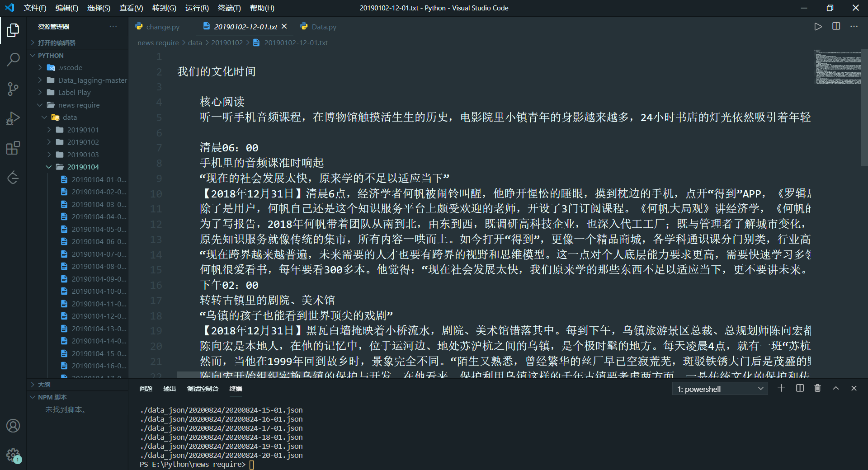868x470 pixels.
Task: Toggle maximize the terminal panel
Action: click(836, 388)
